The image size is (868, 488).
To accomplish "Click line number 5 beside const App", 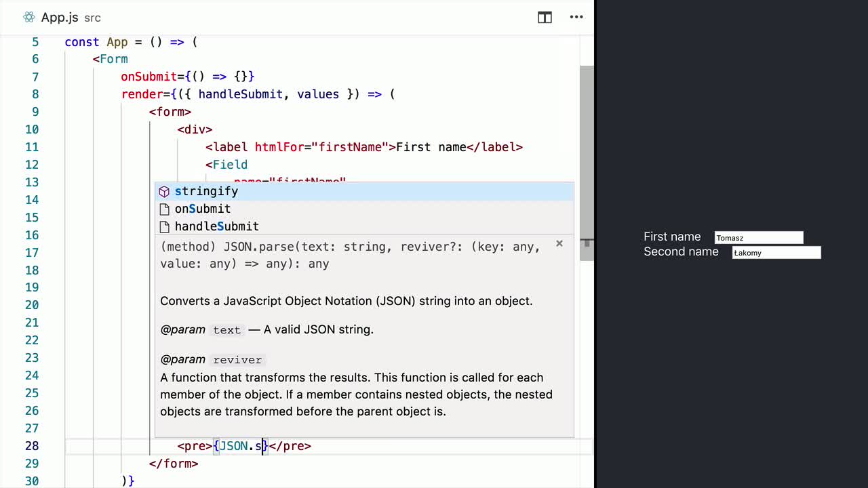I will coord(35,42).
